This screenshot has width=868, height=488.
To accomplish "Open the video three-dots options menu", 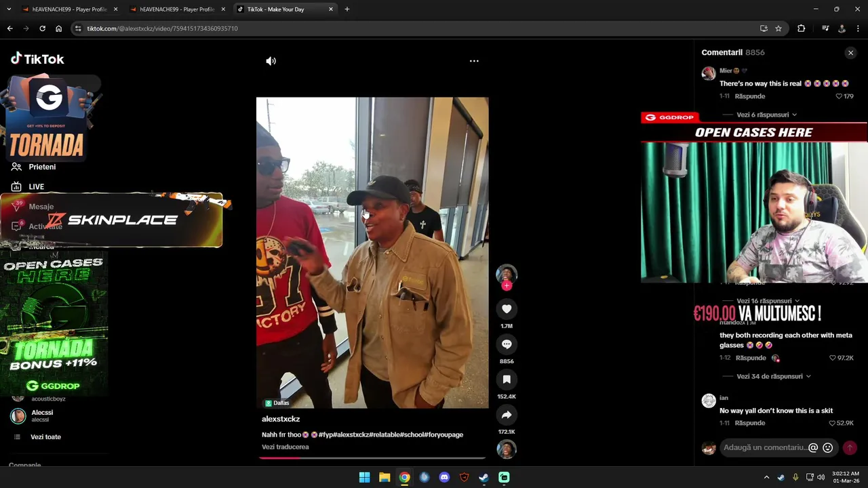I will 474,61.
